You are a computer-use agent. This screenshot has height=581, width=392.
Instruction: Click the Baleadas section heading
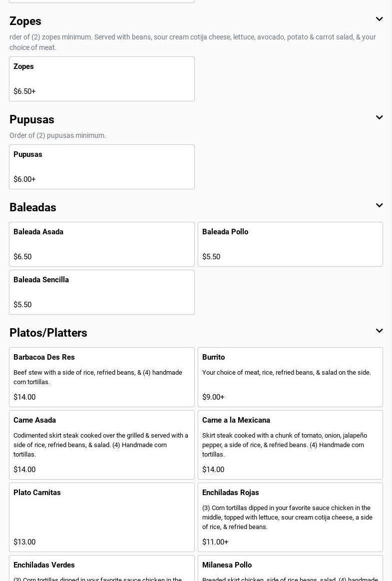pyautogui.click(x=33, y=207)
